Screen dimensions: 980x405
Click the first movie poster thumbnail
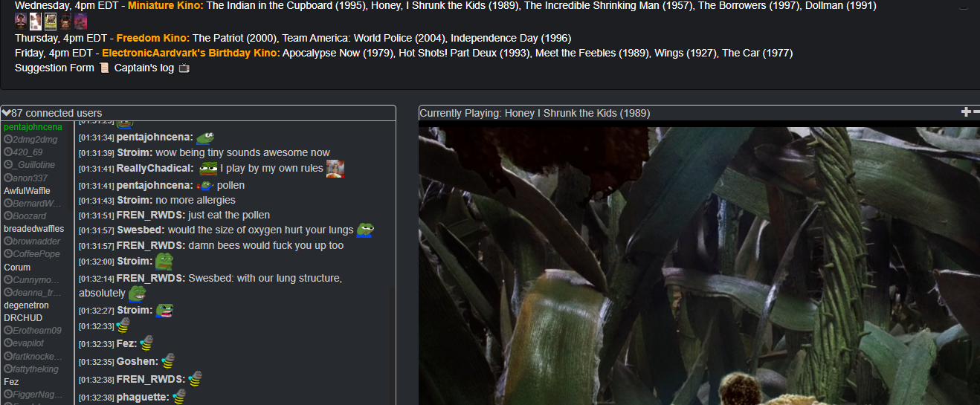tap(21, 22)
